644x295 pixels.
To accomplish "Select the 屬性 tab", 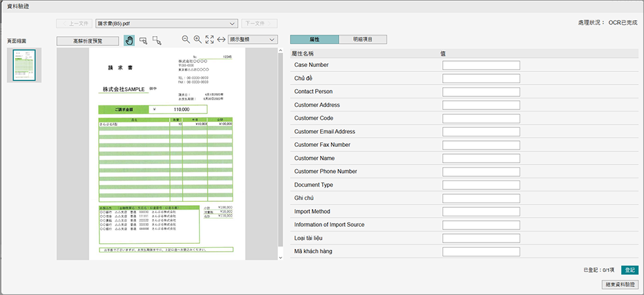I will coord(314,39).
